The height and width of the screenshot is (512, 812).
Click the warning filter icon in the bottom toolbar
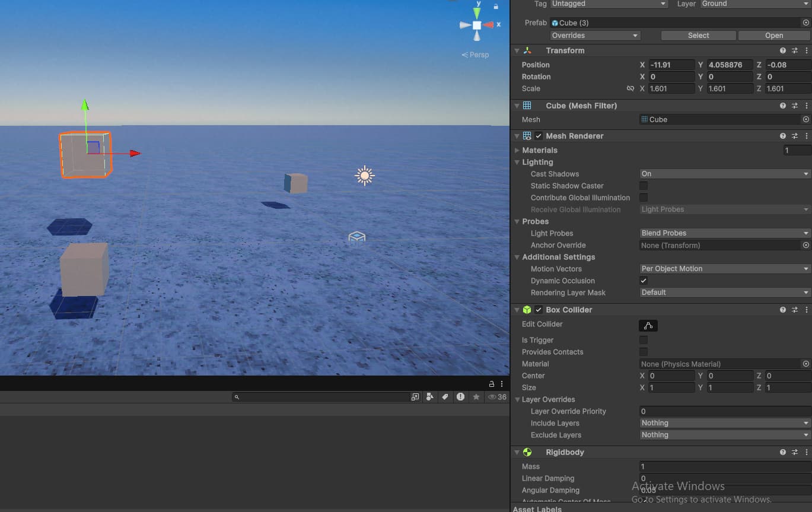[461, 396]
